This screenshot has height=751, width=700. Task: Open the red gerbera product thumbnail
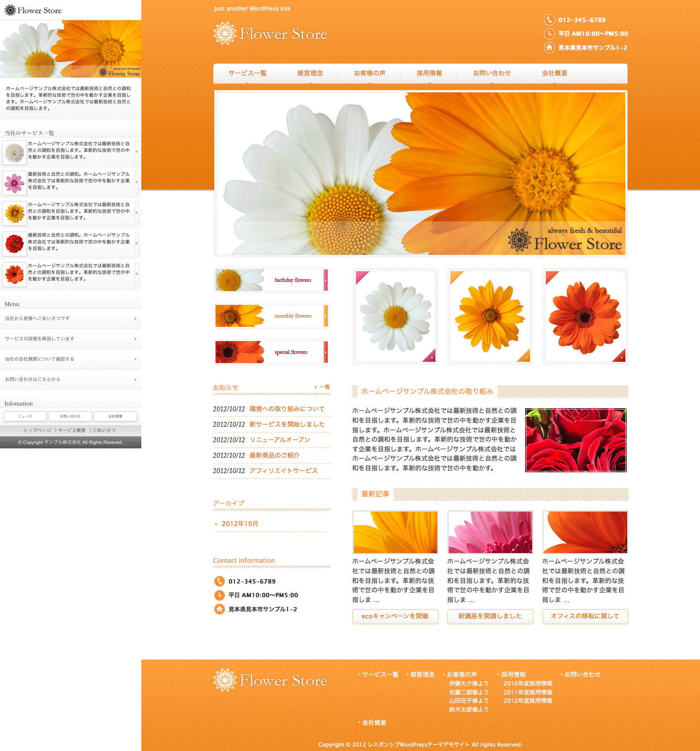[585, 316]
